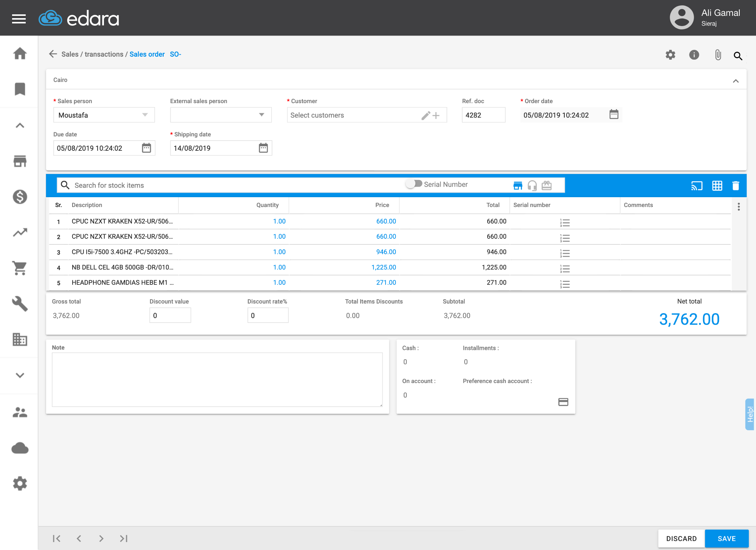
Task: Open the document info icon in header
Action: tap(694, 55)
